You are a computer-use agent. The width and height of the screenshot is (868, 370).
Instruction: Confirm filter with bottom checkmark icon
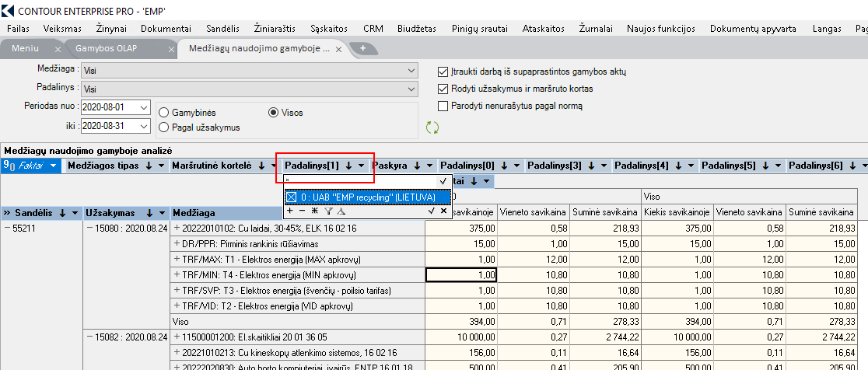coord(430,211)
